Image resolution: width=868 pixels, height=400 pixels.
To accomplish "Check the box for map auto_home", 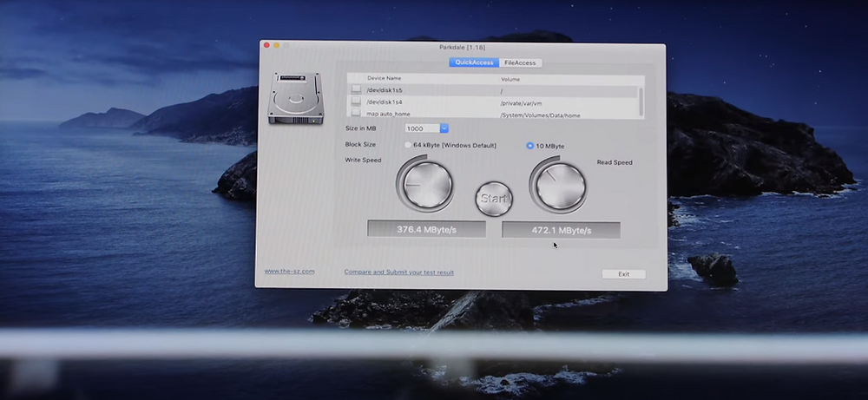I will [356, 114].
